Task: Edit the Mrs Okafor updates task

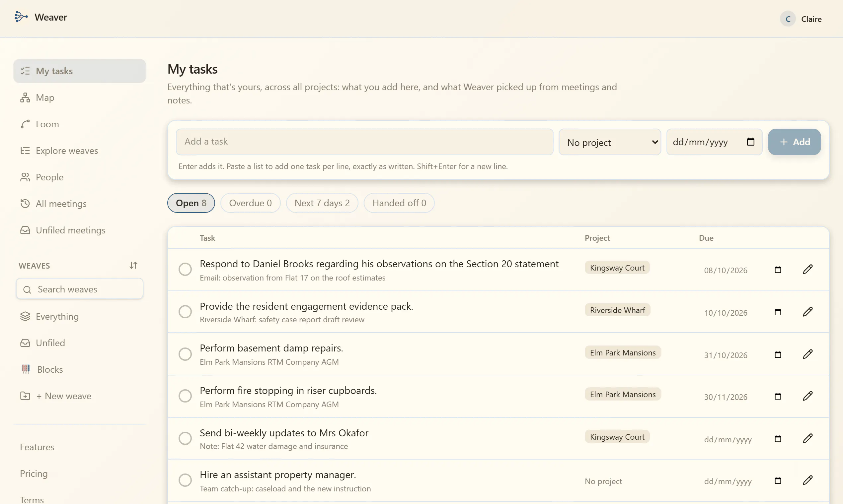Action: point(807,438)
